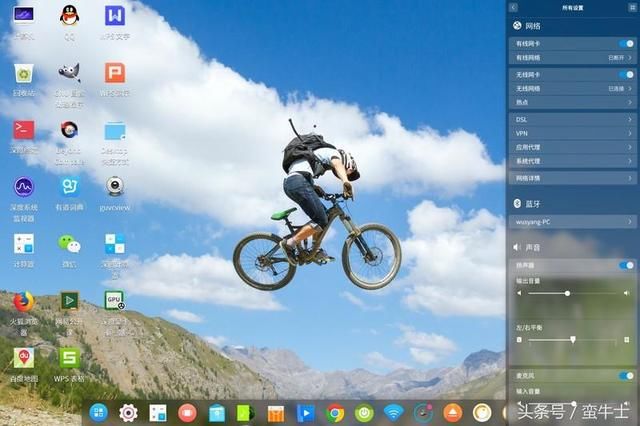Image resolution: width=640 pixels, height=426 pixels.
Task: Toggle the speaker switch off
Action: 626,266
